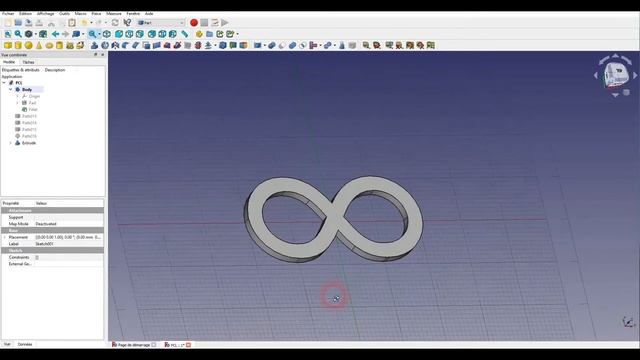This screenshot has height=360, width=640.
Task: Click the Create group folder icon
Action: tap(209, 34)
